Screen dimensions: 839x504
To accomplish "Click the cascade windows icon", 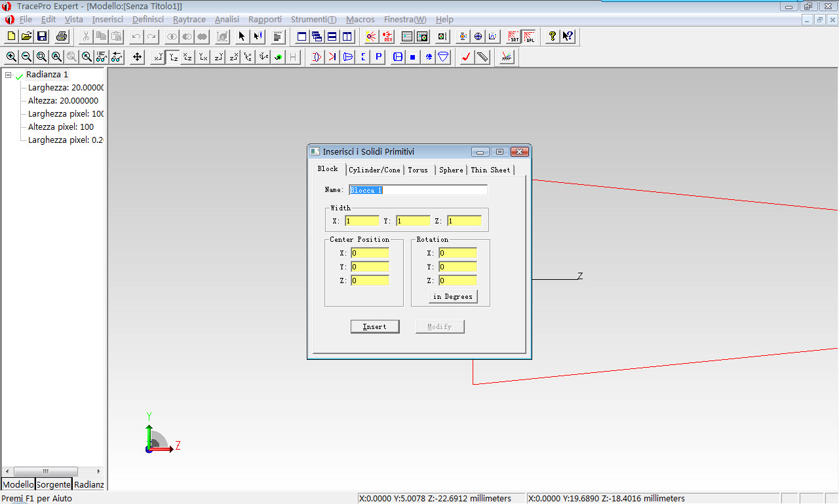I will 317,36.
